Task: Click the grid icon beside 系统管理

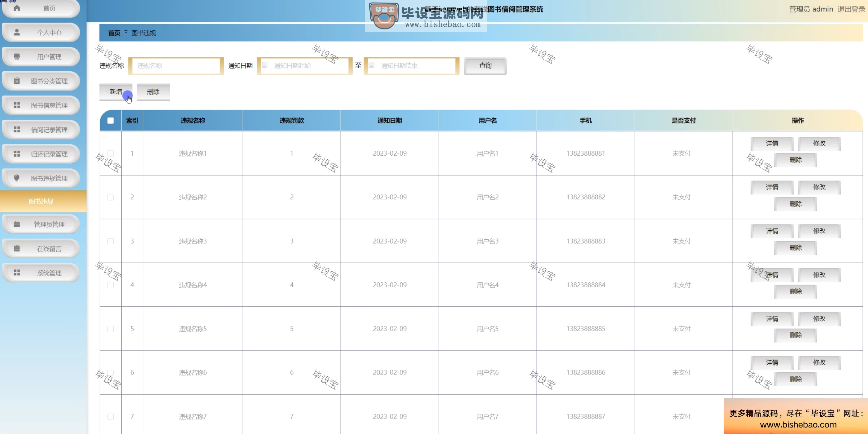Action: 17,272
